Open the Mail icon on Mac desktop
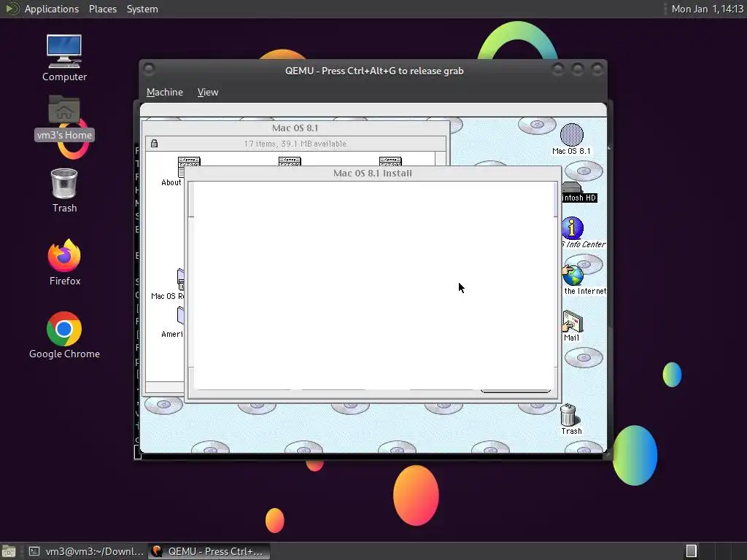Image resolution: width=747 pixels, height=560 pixels. 572,326
